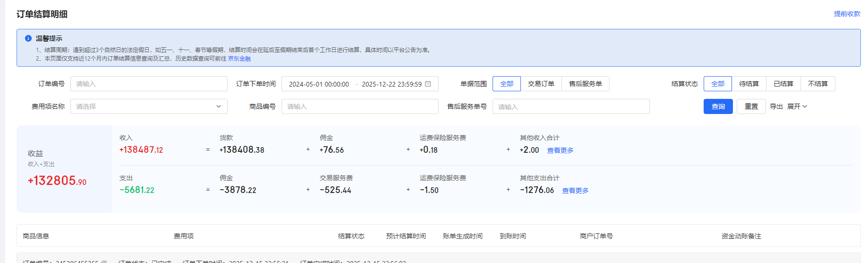This screenshot has width=868, height=263.
Task: Choose 待结算 settlement status filter
Action: [x=749, y=84]
